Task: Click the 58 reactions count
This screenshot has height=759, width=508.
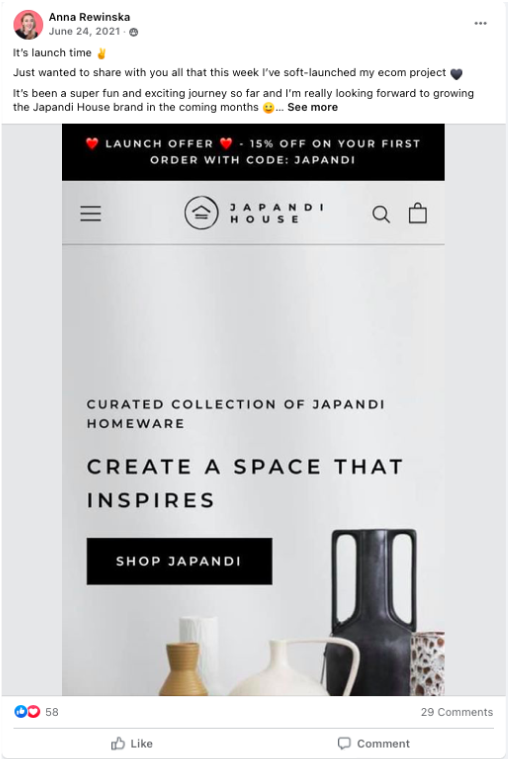Action: point(52,712)
